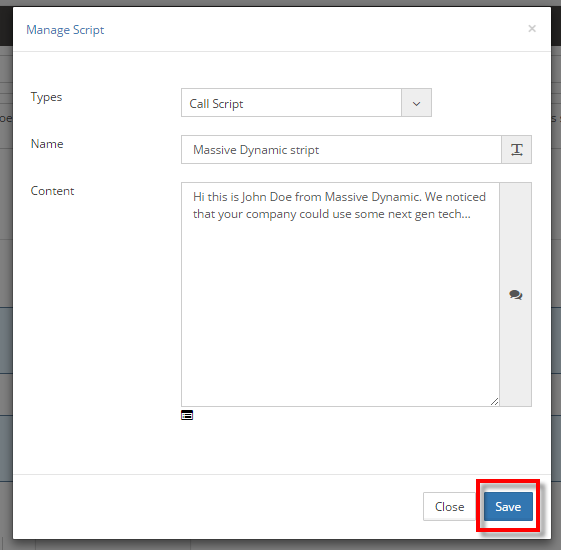Viewport: 561px width, 550px height.
Task: Place cursor in empty Content textarea space
Action: (340, 308)
